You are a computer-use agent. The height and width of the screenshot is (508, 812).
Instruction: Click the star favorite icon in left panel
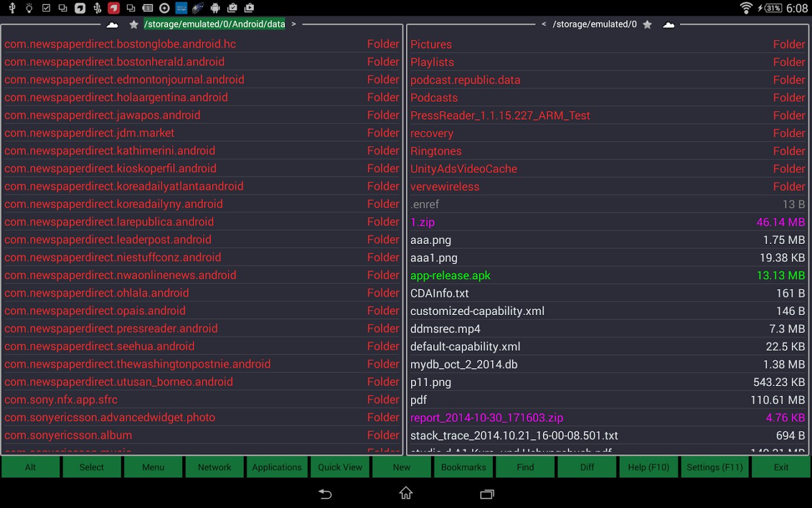[134, 24]
